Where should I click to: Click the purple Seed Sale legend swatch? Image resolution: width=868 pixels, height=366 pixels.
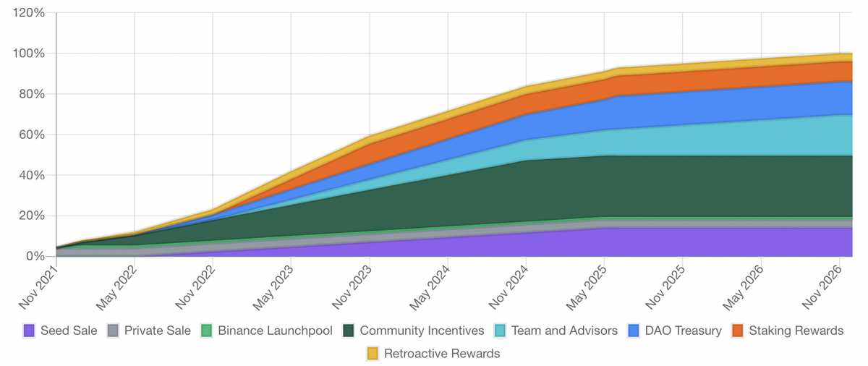[29, 331]
